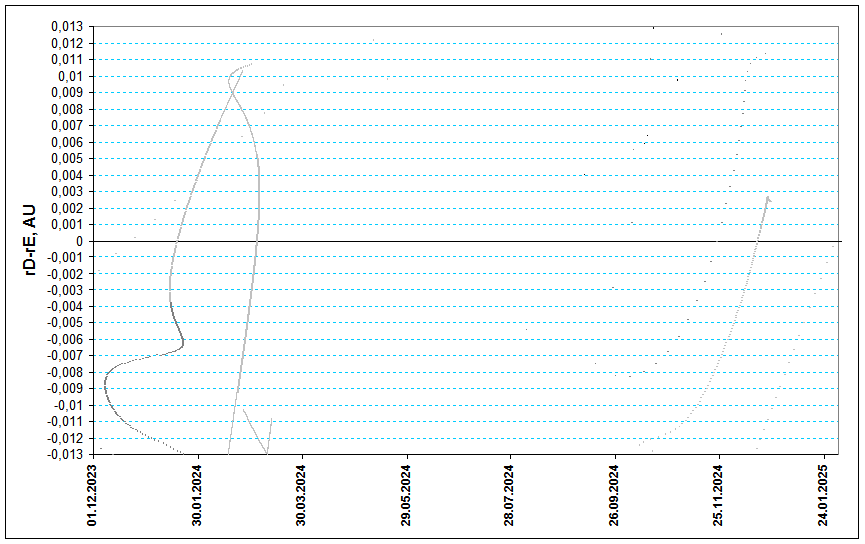Screen dimensions: 865x544
Task: Select the y-axis label 0,001
Action: (67, 225)
